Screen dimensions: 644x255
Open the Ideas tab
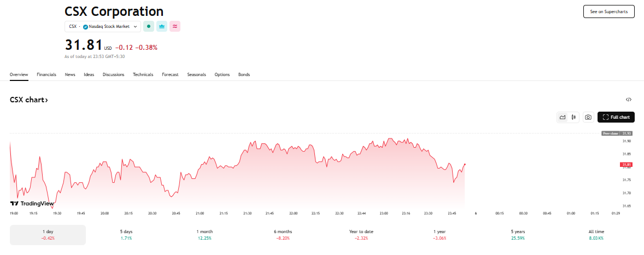click(89, 74)
